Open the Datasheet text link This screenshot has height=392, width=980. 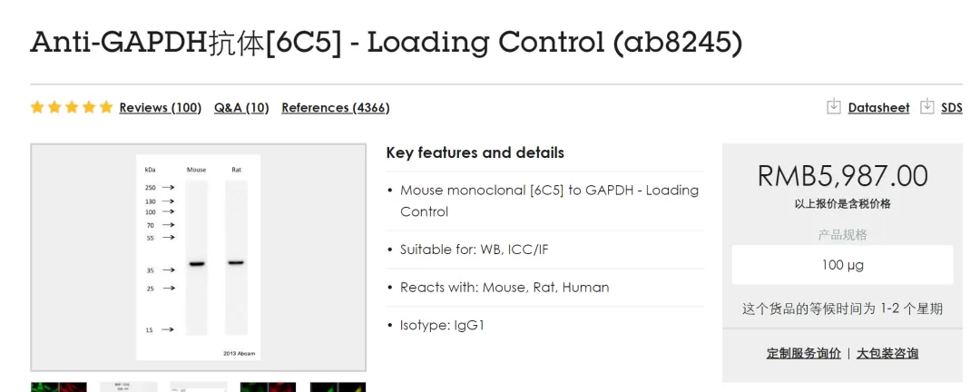tap(878, 108)
